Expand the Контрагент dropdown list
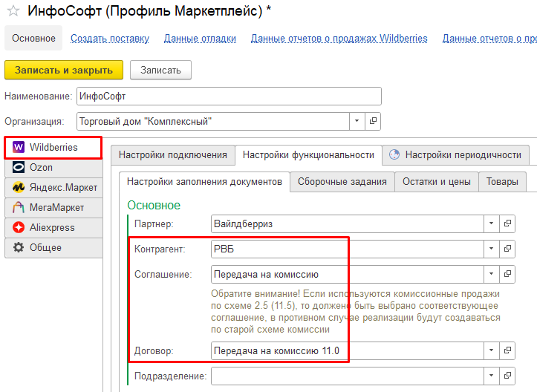The height and width of the screenshot is (392, 537). tap(491, 249)
